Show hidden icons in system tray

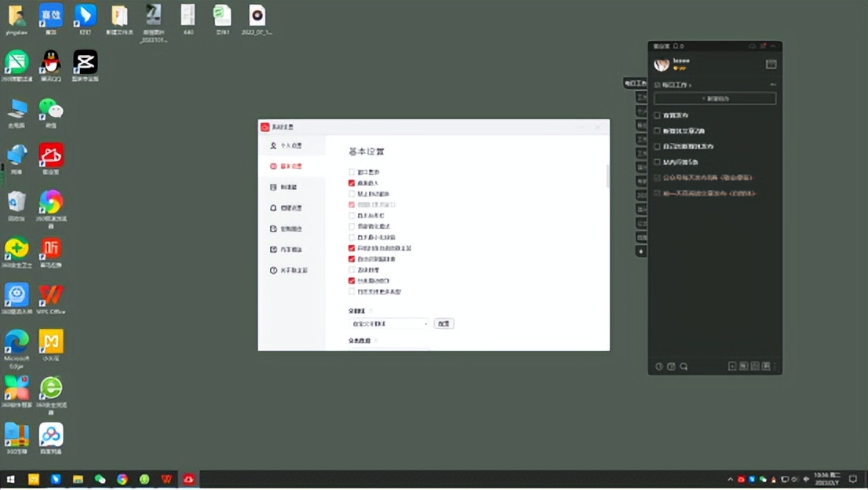[730, 479]
